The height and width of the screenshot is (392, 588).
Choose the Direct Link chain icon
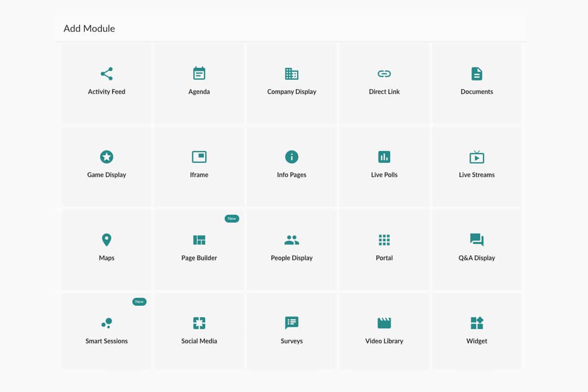384,74
